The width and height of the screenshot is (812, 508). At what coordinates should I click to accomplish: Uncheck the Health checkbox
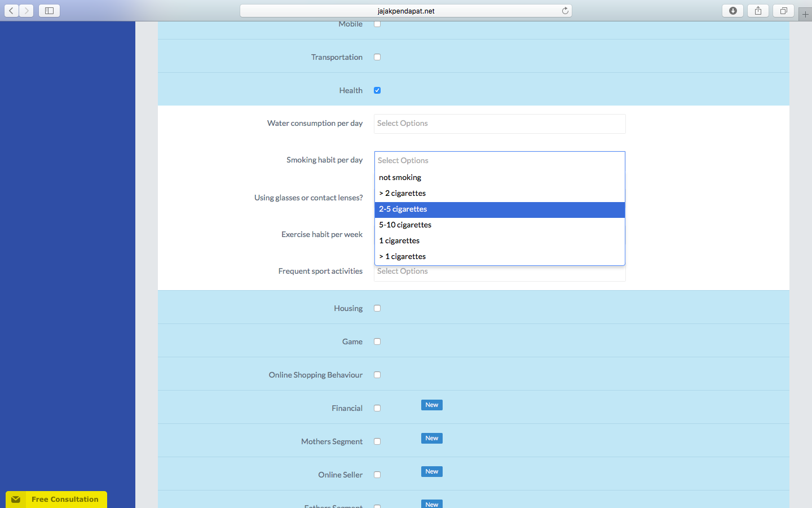pos(377,90)
